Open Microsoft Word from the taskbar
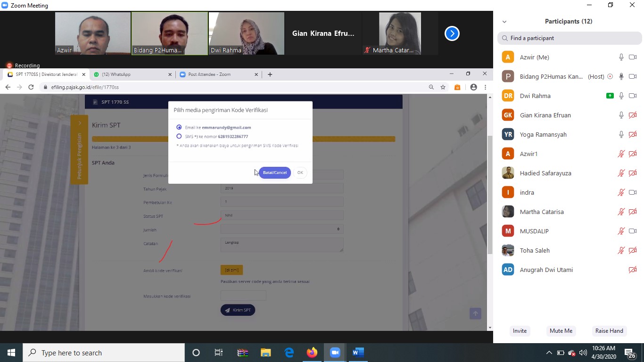Screen dimensions: 644x362 click(x=358, y=353)
